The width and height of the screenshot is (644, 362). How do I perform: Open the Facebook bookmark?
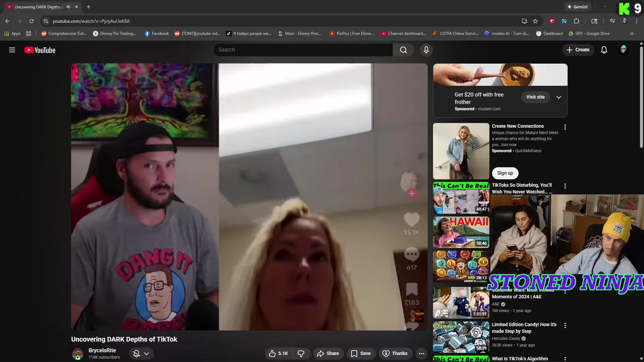[157, 34]
